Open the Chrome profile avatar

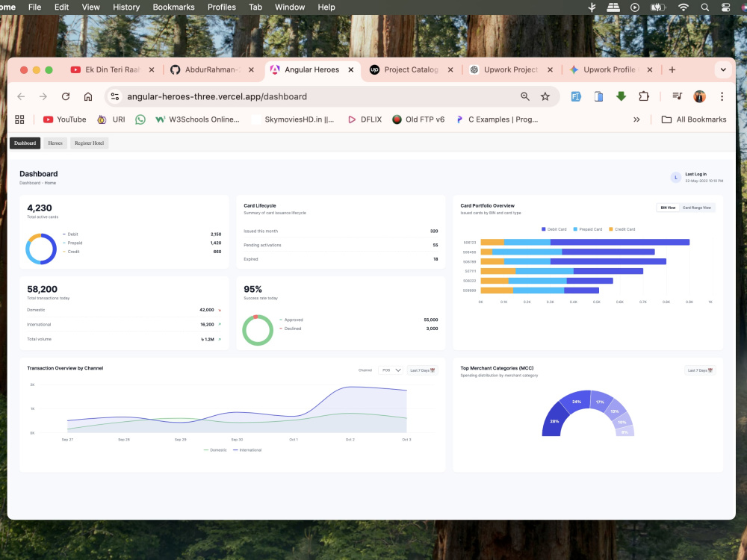tap(699, 96)
